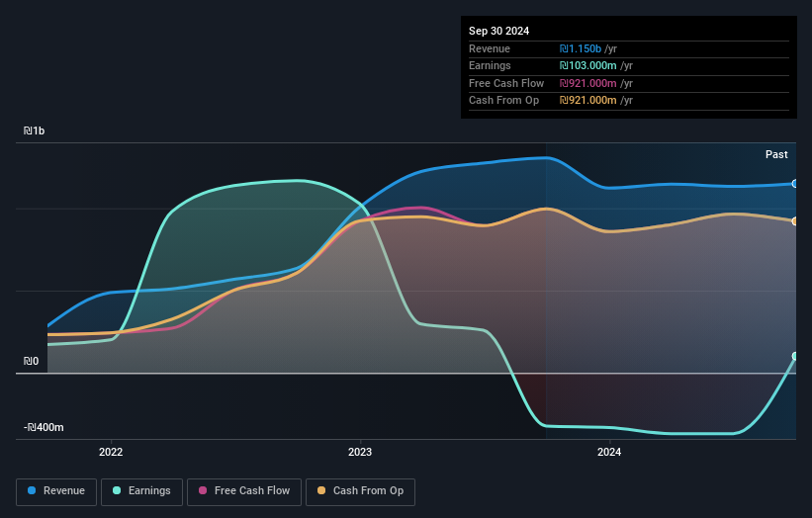Click the ₪103.000m earnings value in tooltip
This screenshot has height=518, width=812.
(587, 65)
